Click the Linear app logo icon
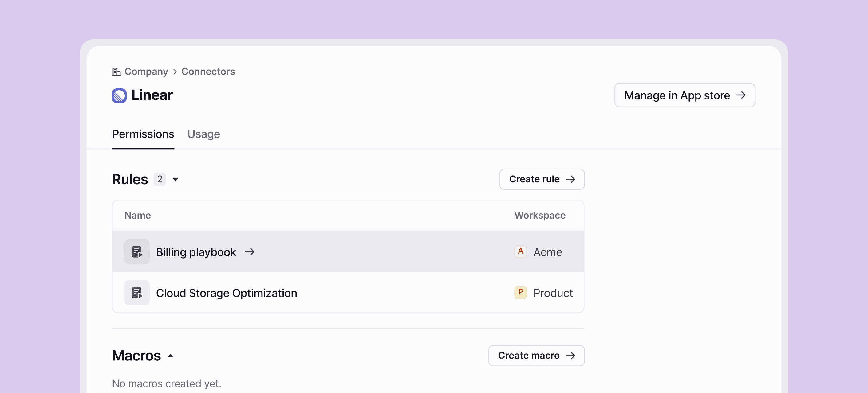This screenshot has height=393, width=868. click(119, 95)
